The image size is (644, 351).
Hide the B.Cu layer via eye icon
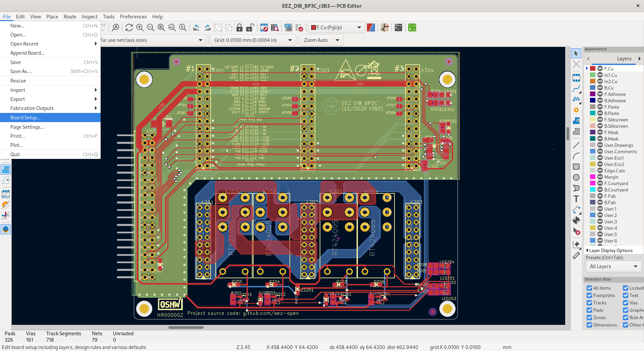tap(600, 88)
